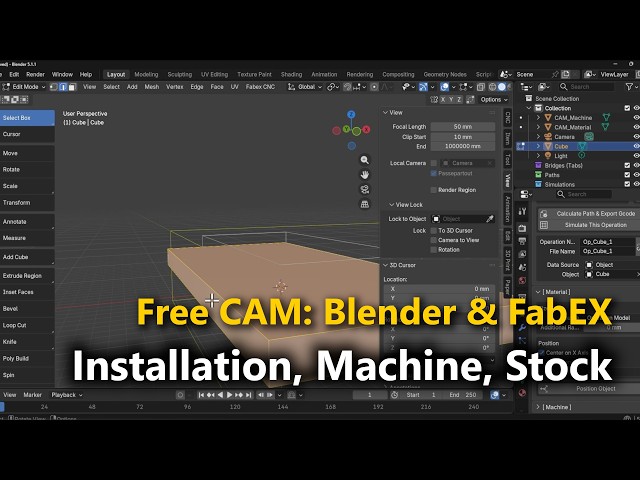Click Simulate This Operation button
The width and height of the screenshot is (640, 480).
pyautogui.click(x=589, y=225)
